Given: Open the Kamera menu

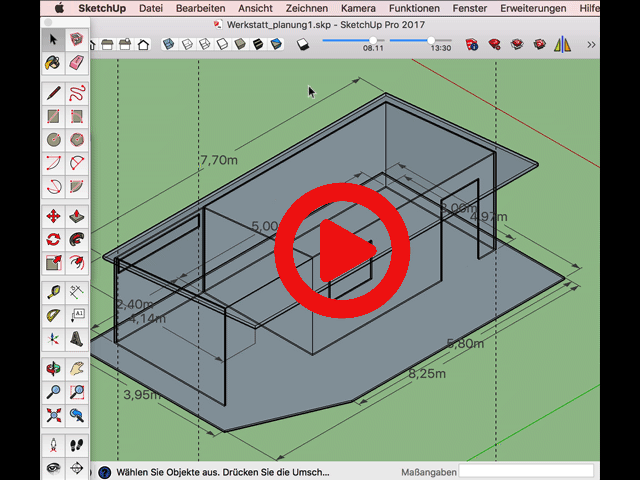Looking at the screenshot, I should [x=358, y=8].
